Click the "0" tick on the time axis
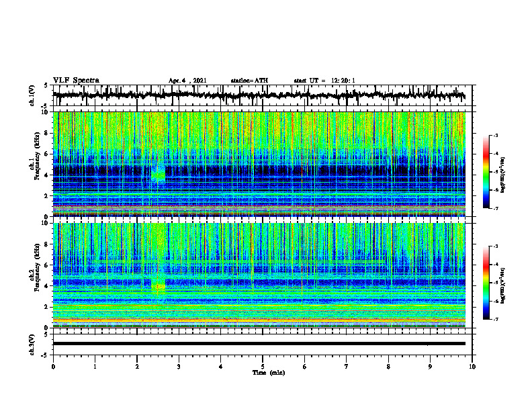 pos(53,367)
